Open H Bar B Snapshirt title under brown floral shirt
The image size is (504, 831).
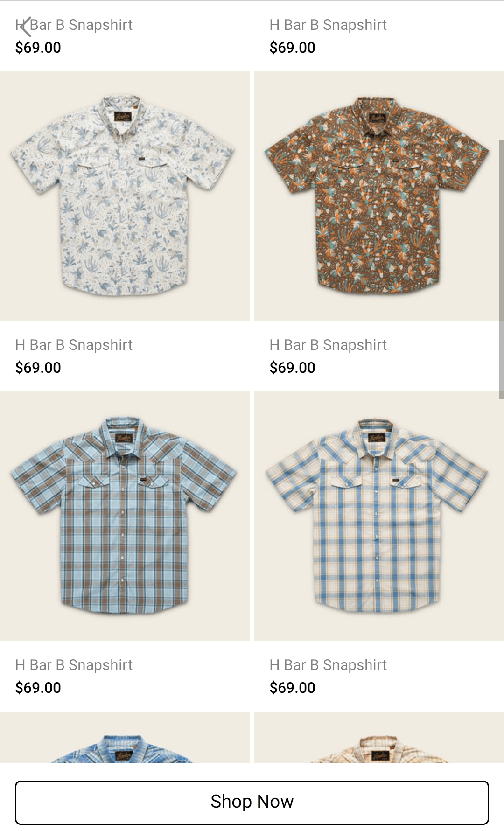[x=328, y=345]
